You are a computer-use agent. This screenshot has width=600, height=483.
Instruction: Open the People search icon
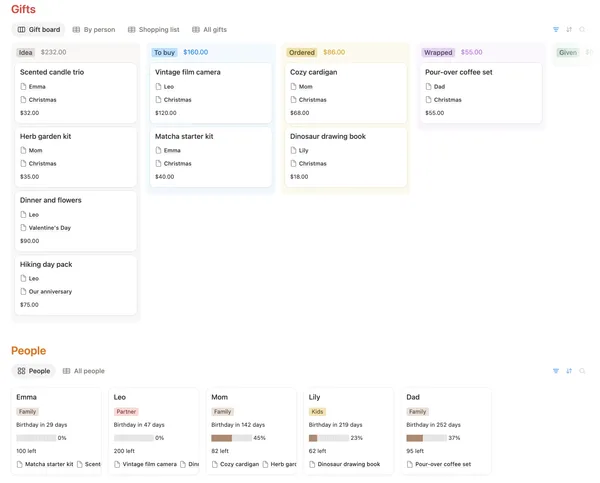pyautogui.click(x=582, y=371)
